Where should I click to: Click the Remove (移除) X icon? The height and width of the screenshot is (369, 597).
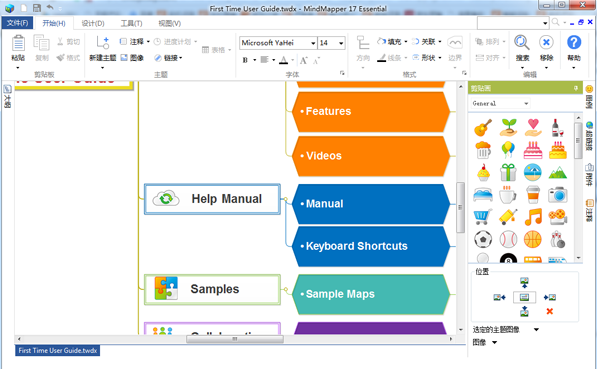546,42
